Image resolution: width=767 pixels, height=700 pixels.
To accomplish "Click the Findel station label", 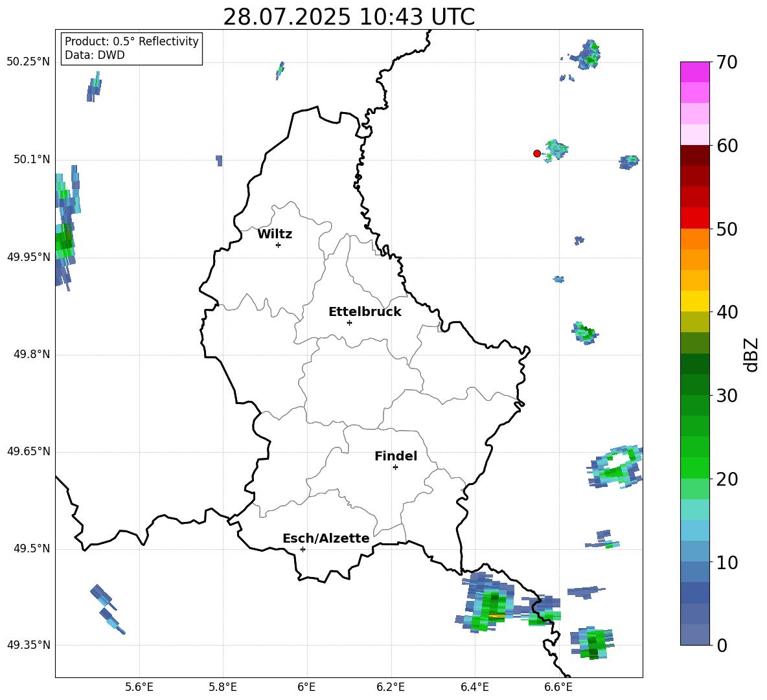I will [396, 456].
